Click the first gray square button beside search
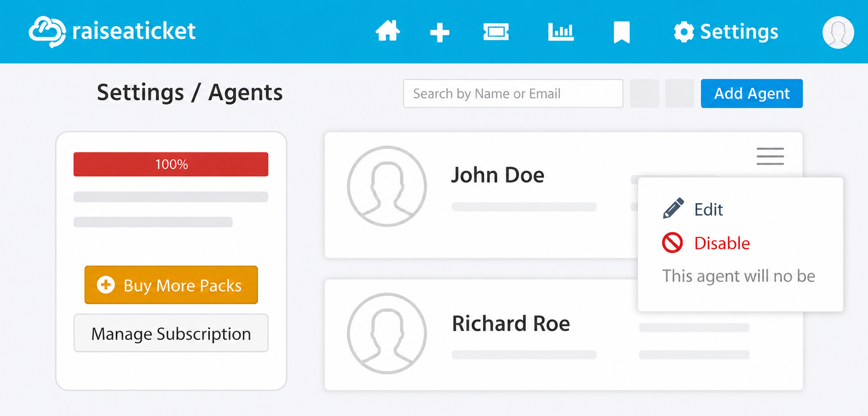 click(x=644, y=93)
